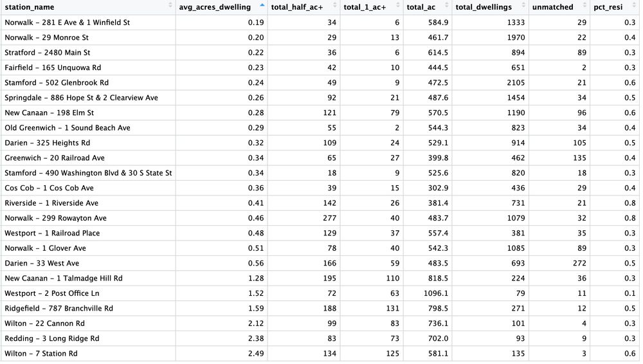Sort table by the total_ac column
Viewport: 643px width, 364px height.
point(428,7)
